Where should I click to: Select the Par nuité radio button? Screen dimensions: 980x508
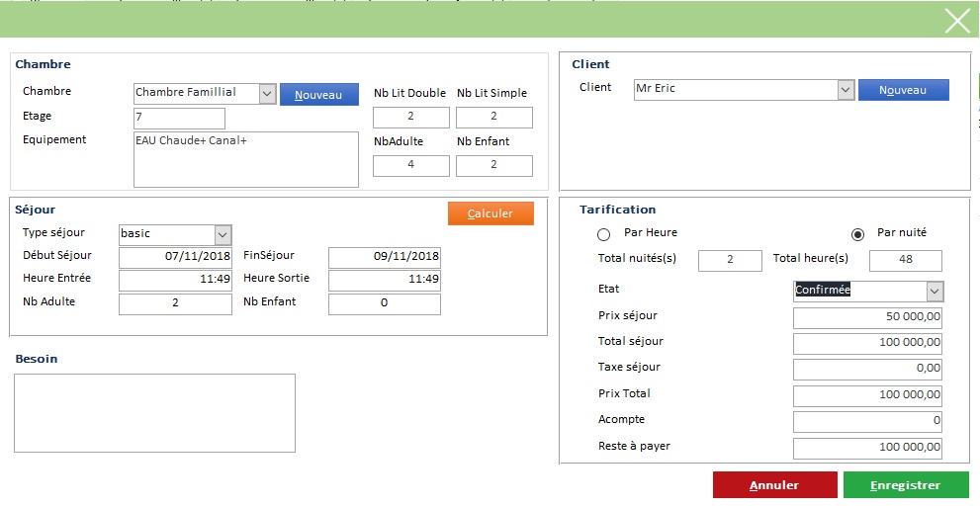click(x=857, y=234)
